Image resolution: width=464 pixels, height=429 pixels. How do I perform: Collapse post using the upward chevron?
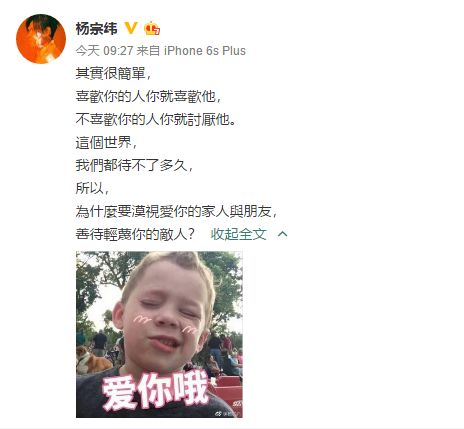[x=282, y=234]
